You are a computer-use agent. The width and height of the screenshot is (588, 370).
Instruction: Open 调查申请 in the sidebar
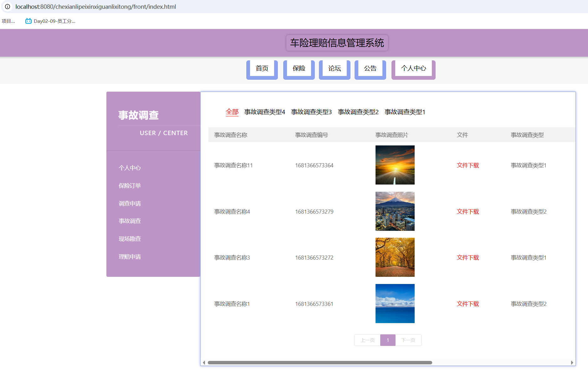pos(130,204)
